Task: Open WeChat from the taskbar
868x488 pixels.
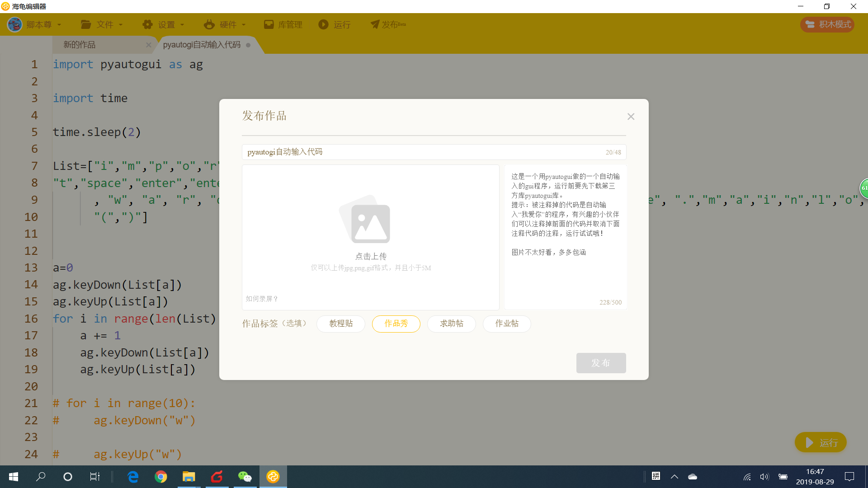Action: point(245,477)
